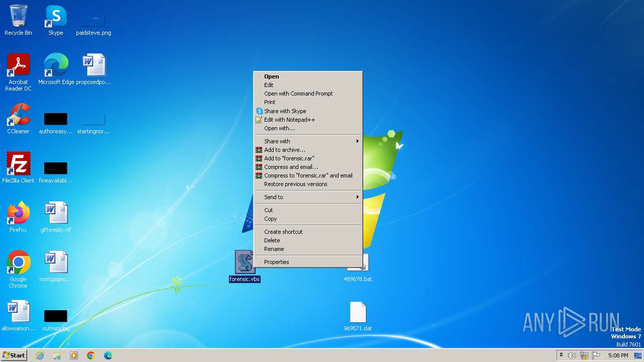Select the mortgageo... document icon
Image resolution: width=644 pixels, height=362 pixels.
point(55,266)
